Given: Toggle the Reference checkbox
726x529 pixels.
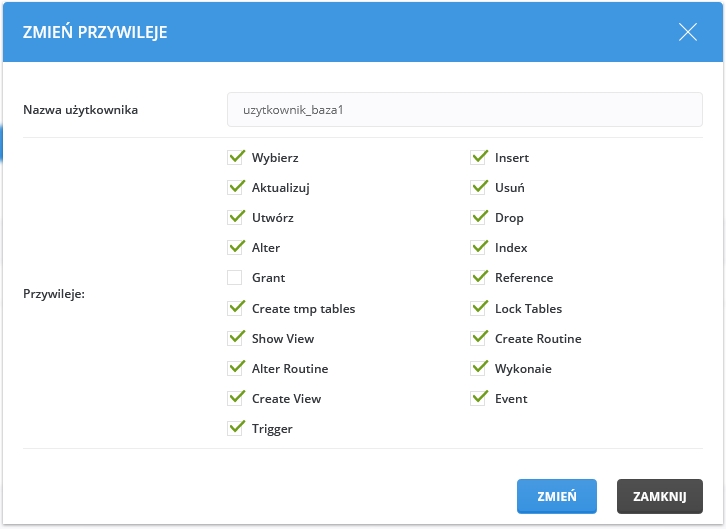Looking at the screenshot, I should click(x=478, y=278).
